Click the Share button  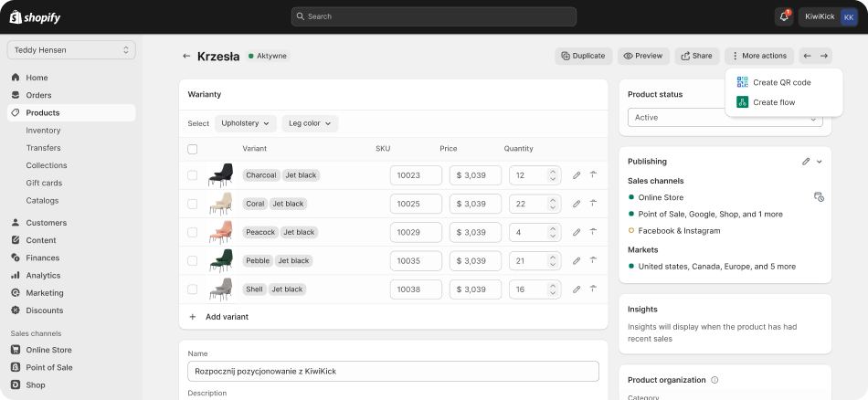click(697, 56)
